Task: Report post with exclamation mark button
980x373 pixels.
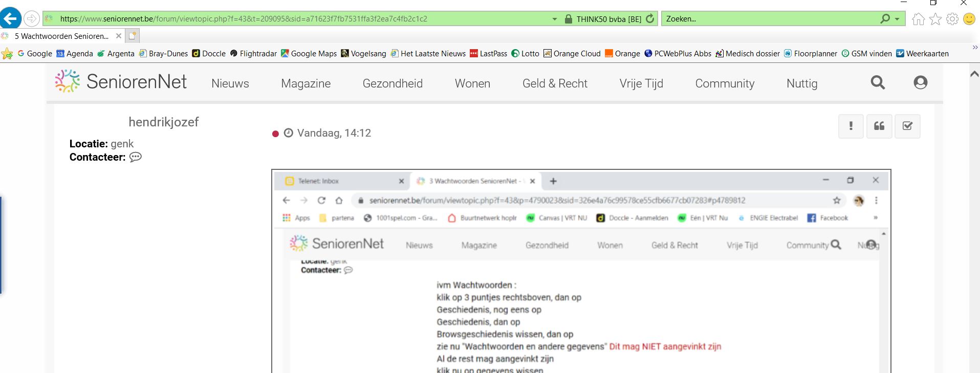Action: [851, 126]
